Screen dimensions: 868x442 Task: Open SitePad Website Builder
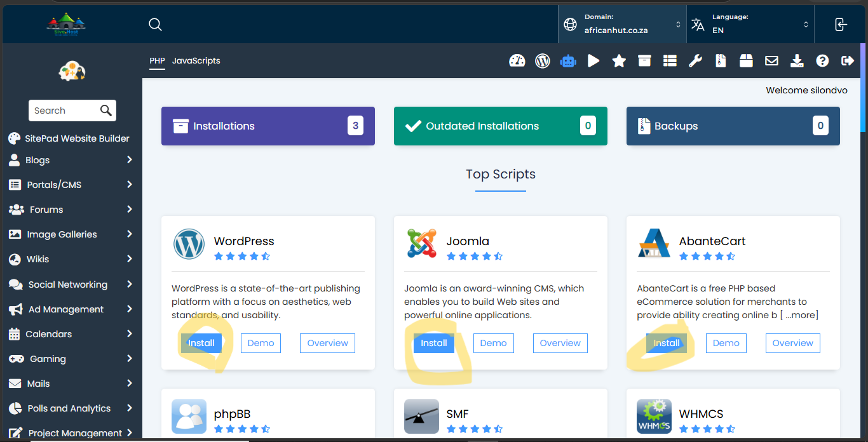[x=69, y=138]
